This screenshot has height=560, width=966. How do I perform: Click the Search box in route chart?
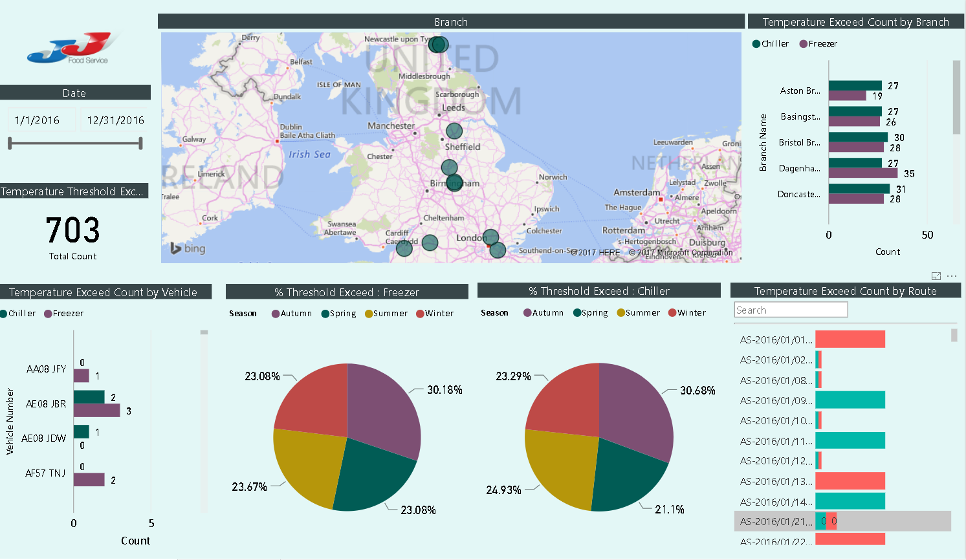(790, 309)
